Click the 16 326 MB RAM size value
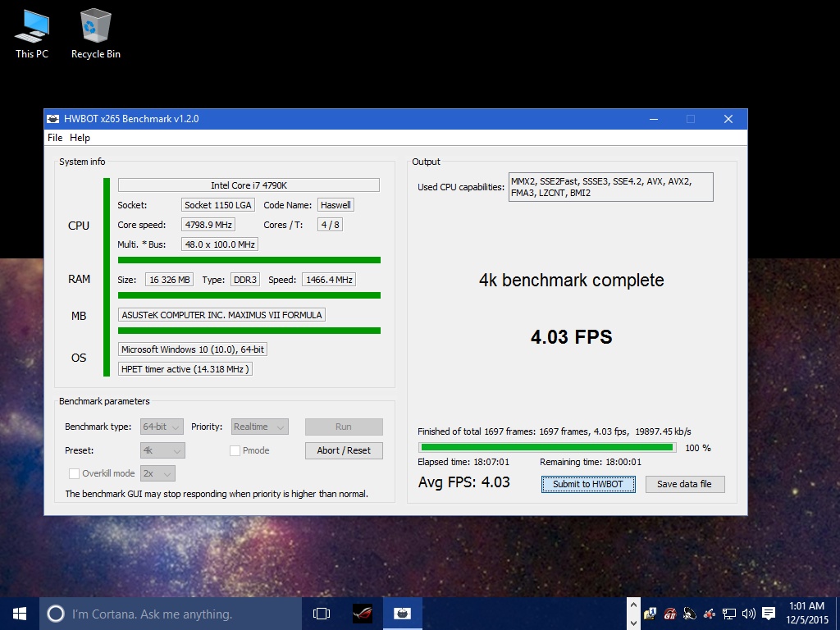 (x=169, y=280)
